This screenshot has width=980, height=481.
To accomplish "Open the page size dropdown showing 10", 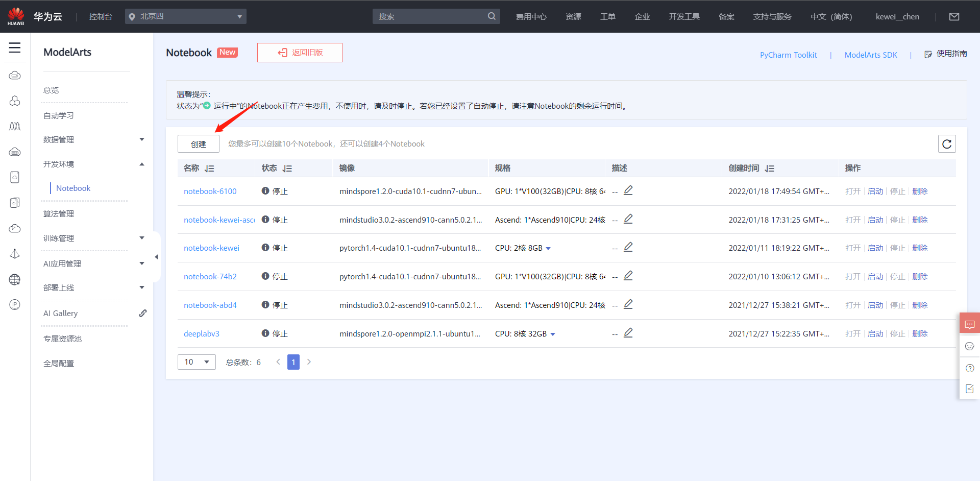I will click(197, 362).
